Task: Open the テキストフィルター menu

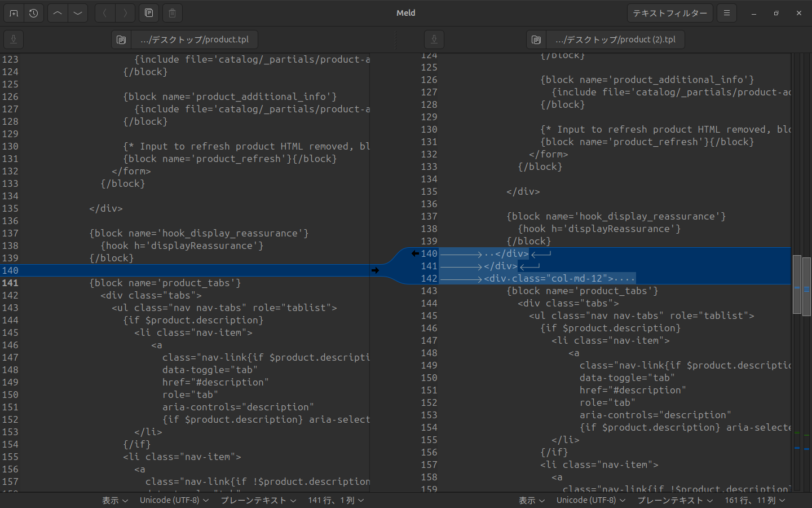Action: [x=670, y=13]
